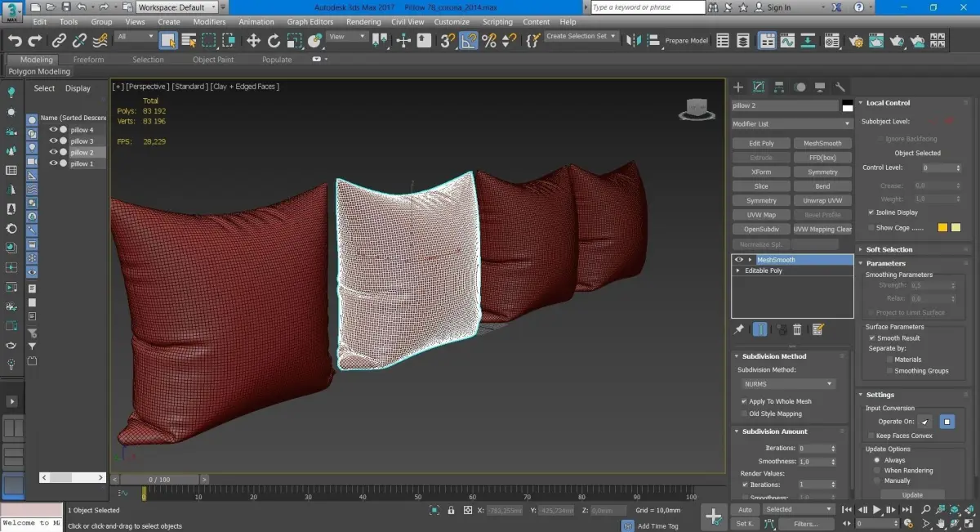Expand the Editable Poly stack entry

pos(738,270)
